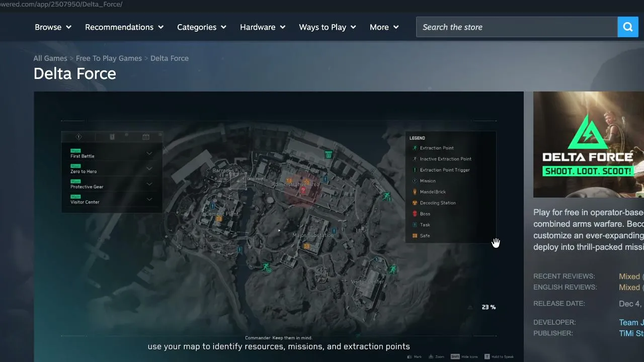Click the Shift key icon beside Hide Icons
The height and width of the screenshot is (362, 644).
pos(455,356)
